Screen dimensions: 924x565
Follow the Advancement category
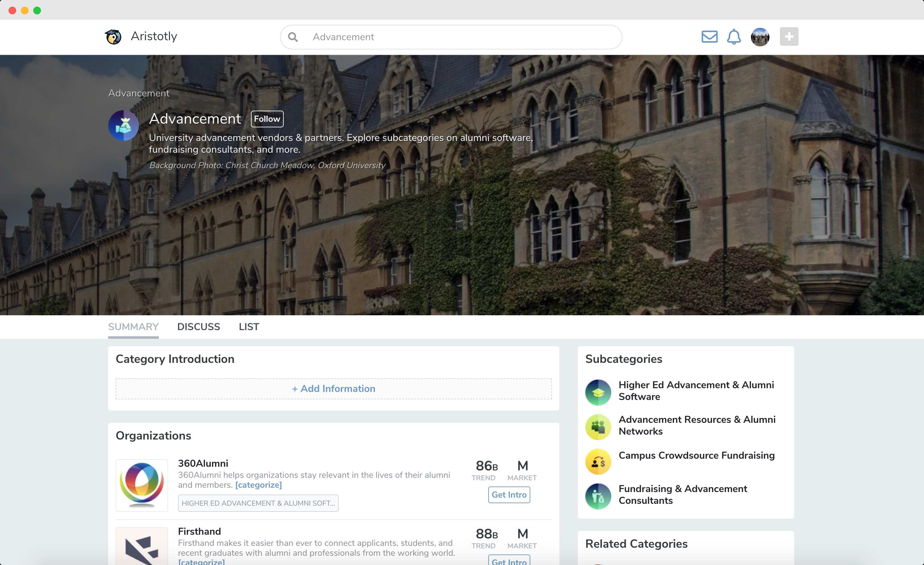coord(267,119)
